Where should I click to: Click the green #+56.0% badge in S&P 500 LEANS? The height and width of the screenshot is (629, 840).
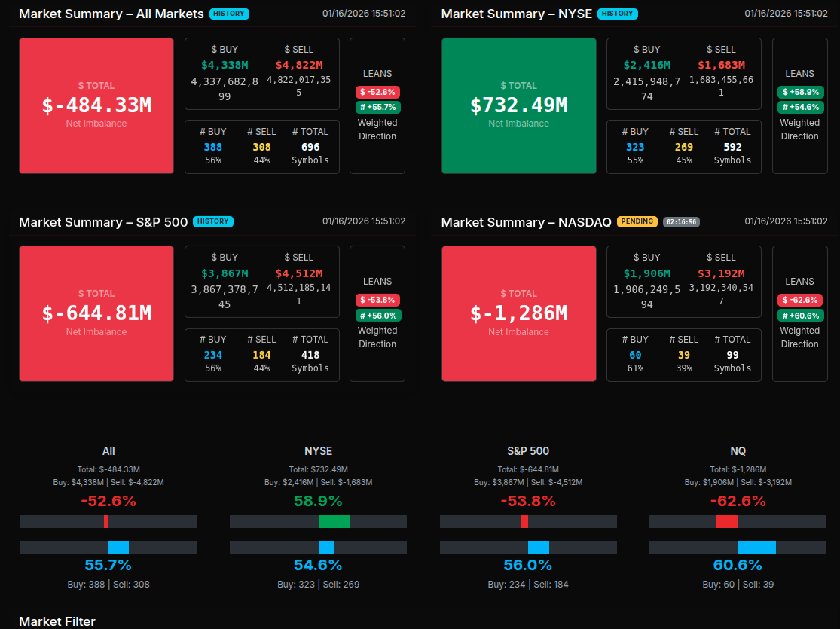(377, 316)
